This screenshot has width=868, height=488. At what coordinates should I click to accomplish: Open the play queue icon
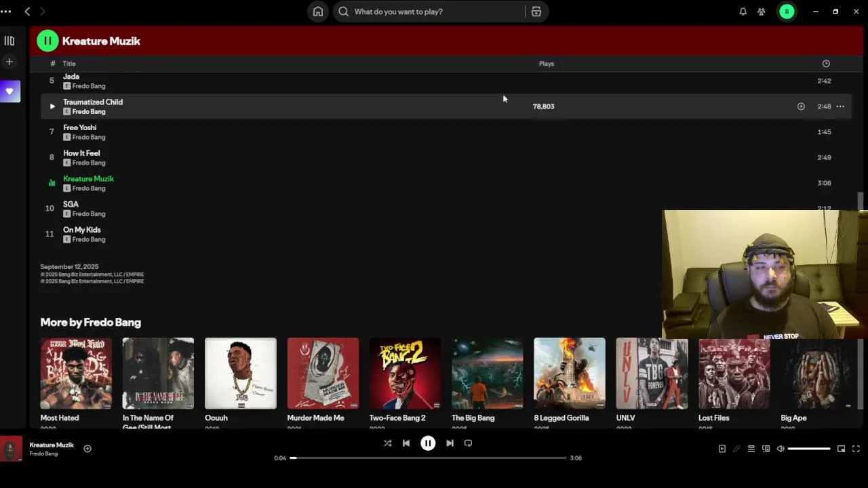pyautogui.click(x=751, y=449)
